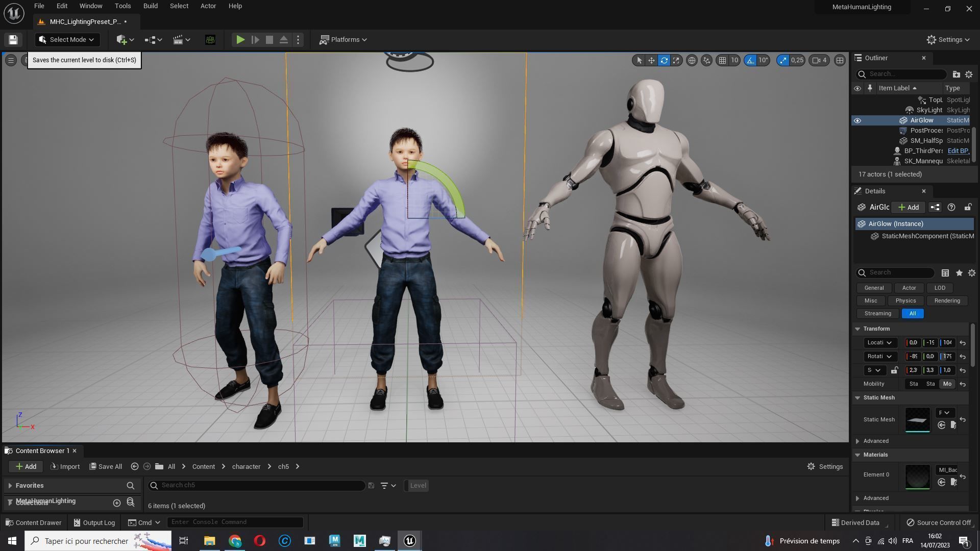
Task: Click Save All in Content Browser
Action: [106, 467]
